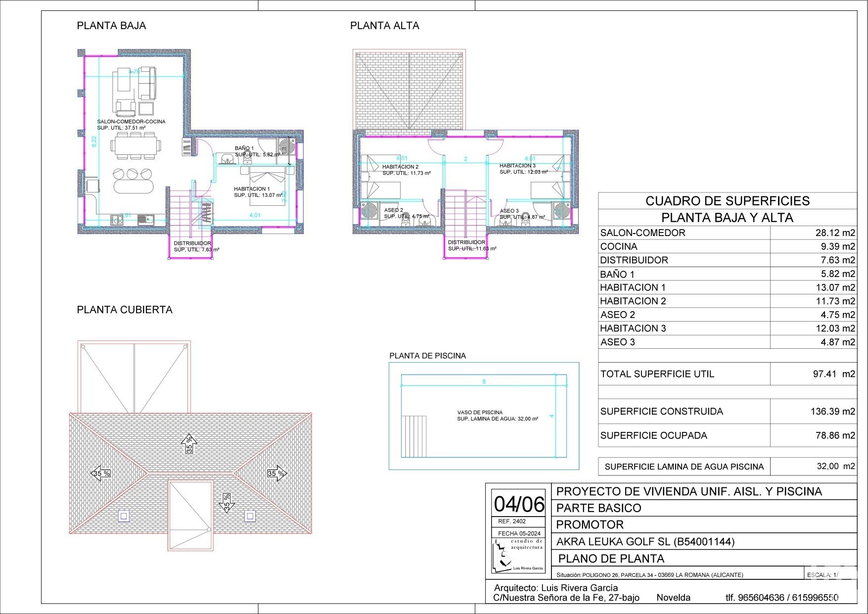Click the VASO DE PISCINA label

(480, 412)
